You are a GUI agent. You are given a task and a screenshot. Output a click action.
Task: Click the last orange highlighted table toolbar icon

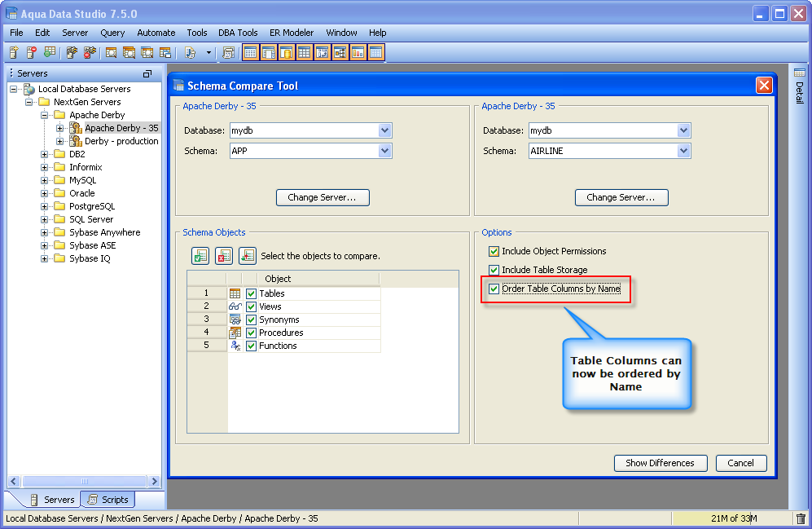click(376, 52)
